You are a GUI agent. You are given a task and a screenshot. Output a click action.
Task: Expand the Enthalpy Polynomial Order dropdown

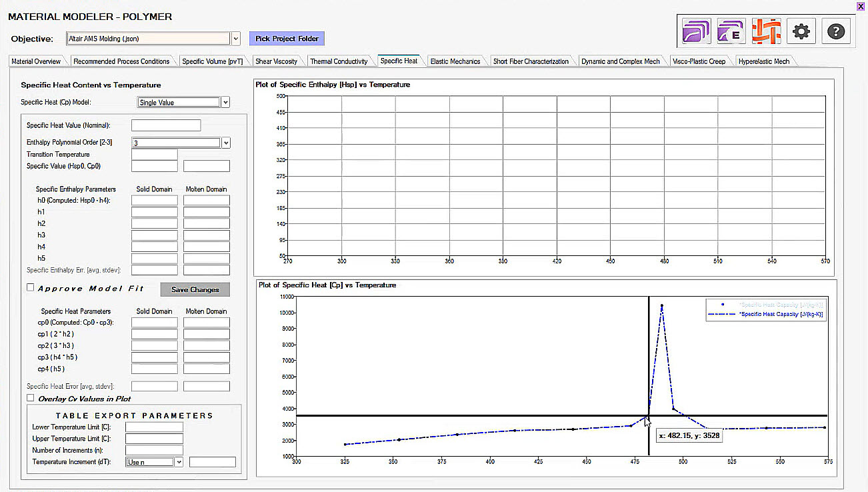(x=225, y=143)
